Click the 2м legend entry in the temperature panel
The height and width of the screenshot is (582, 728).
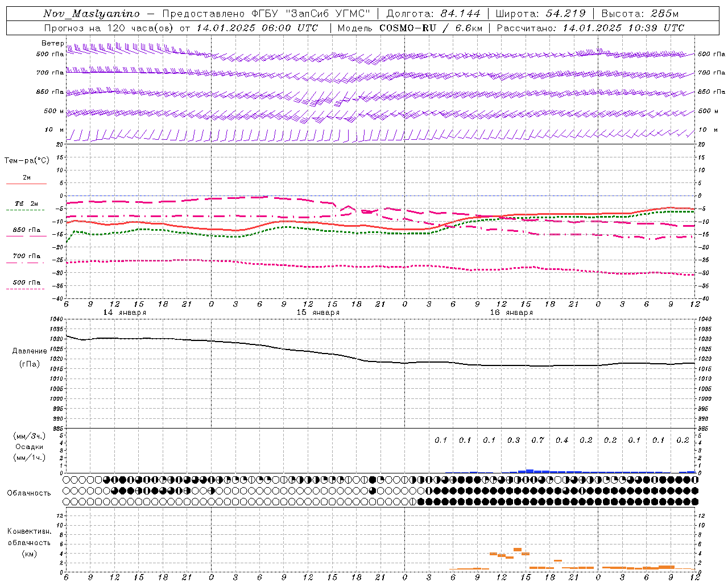point(27,178)
